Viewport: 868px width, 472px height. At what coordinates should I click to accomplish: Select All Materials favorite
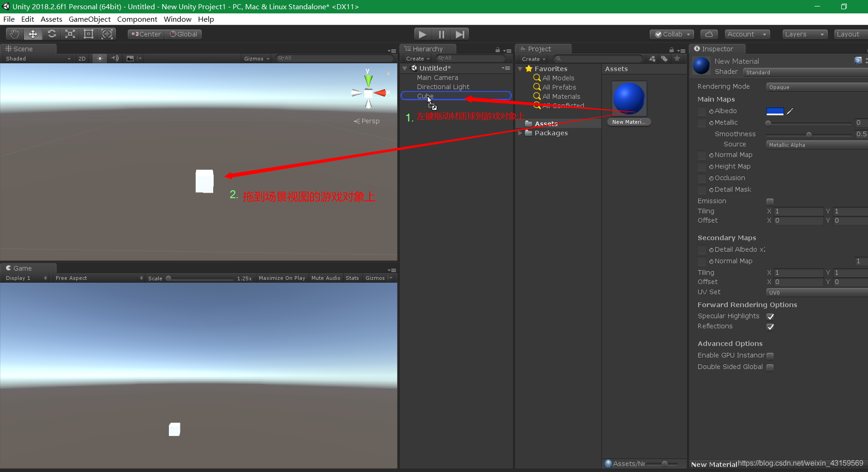561,97
